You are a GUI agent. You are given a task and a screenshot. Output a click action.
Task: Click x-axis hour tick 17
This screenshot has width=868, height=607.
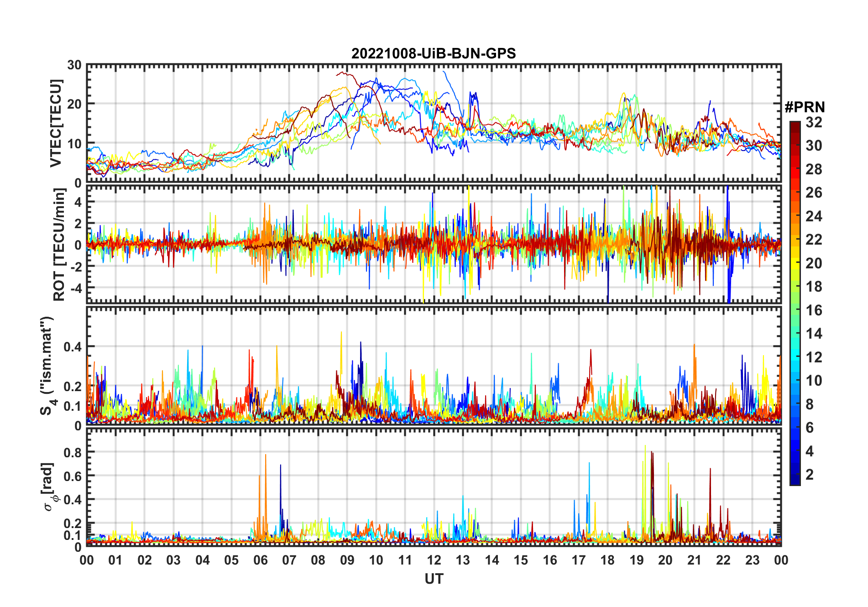[579, 560]
